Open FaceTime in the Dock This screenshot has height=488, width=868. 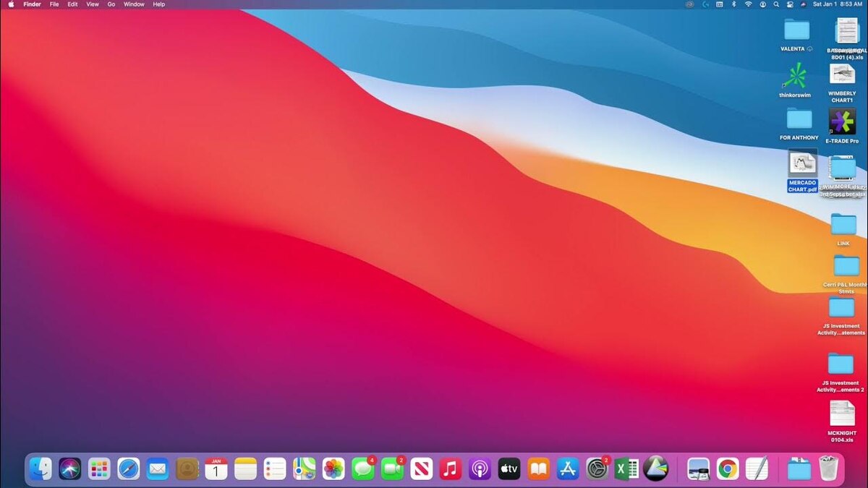tap(392, 469)
